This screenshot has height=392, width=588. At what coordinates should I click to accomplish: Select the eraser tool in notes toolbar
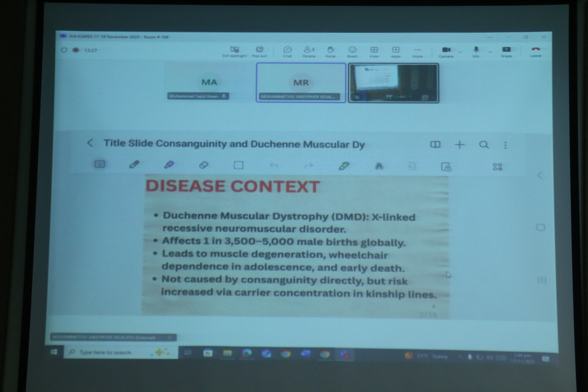pos(204,165)
